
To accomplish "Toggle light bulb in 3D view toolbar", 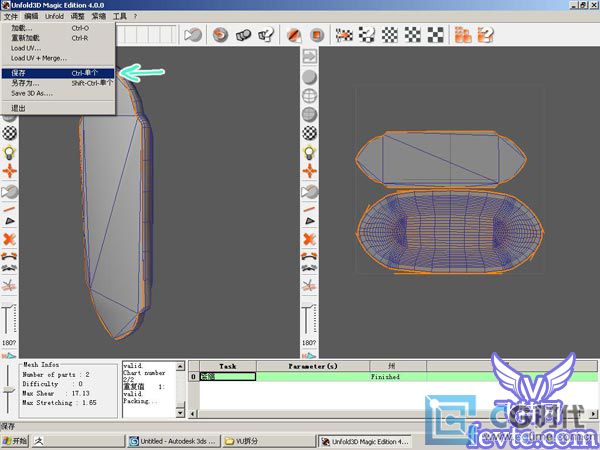I will [x=10, y=153].
